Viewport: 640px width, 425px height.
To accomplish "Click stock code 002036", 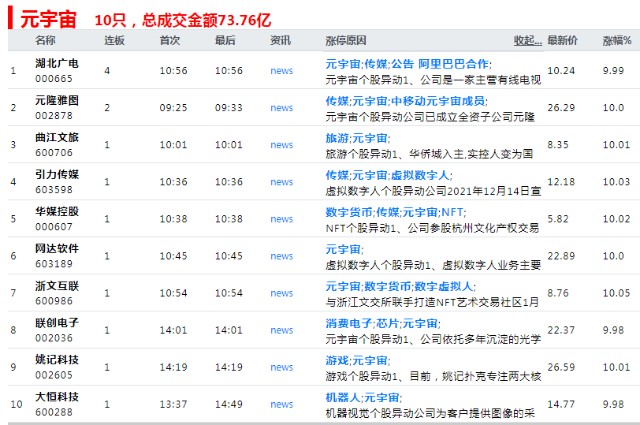I will (54, 338).
